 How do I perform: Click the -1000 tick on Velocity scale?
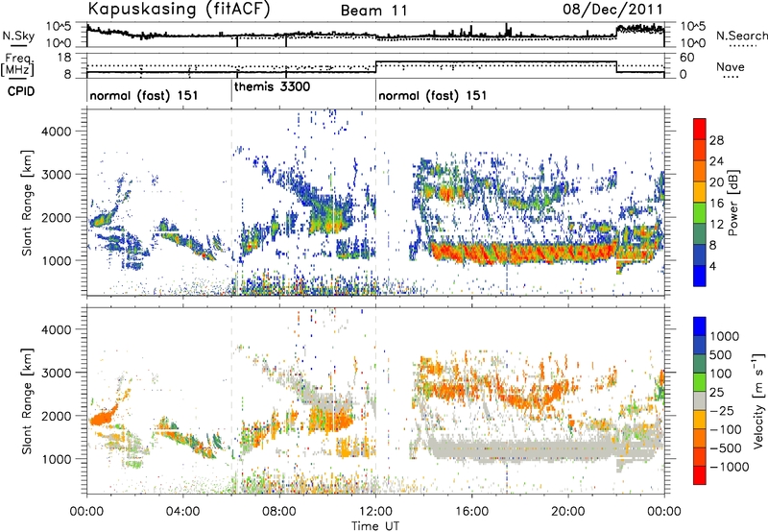point(729,467)
